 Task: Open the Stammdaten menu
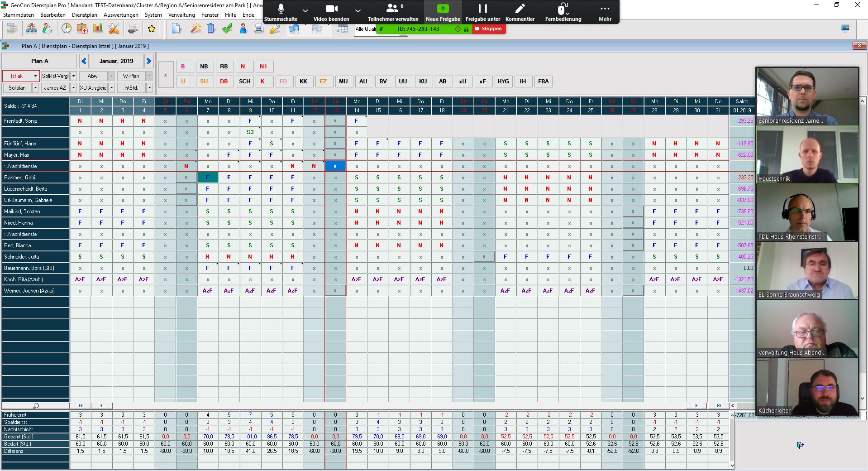18,15
